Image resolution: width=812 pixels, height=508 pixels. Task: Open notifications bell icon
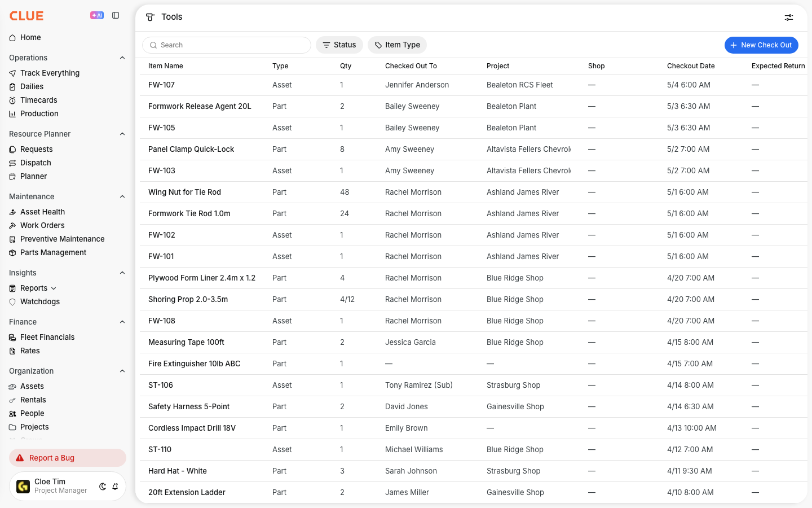tap(115, 487)
